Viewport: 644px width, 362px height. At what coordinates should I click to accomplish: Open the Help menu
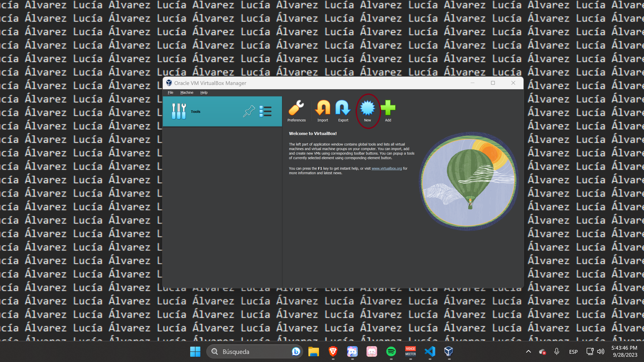click(x=204, y=93)
